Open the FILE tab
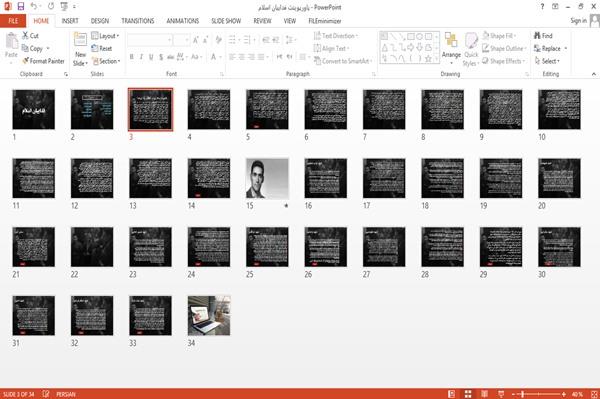 [x=13, y=21]
